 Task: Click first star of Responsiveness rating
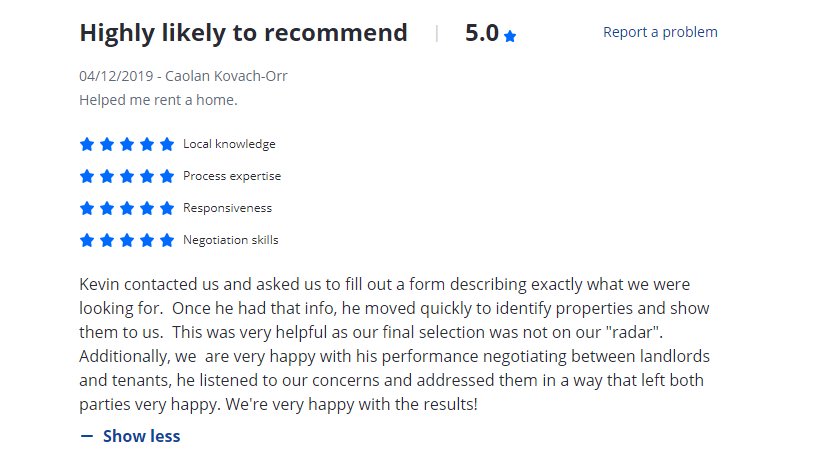point(87,208)
